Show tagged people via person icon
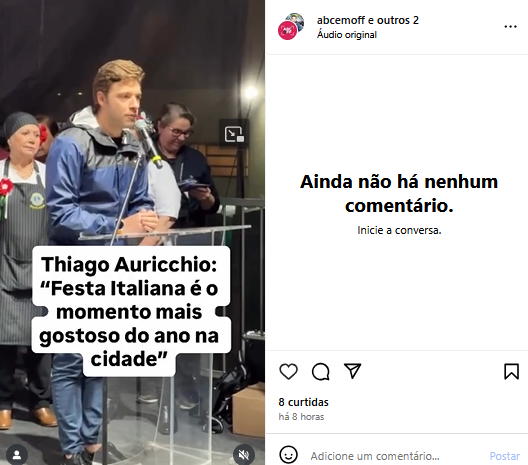 [16, 455]
